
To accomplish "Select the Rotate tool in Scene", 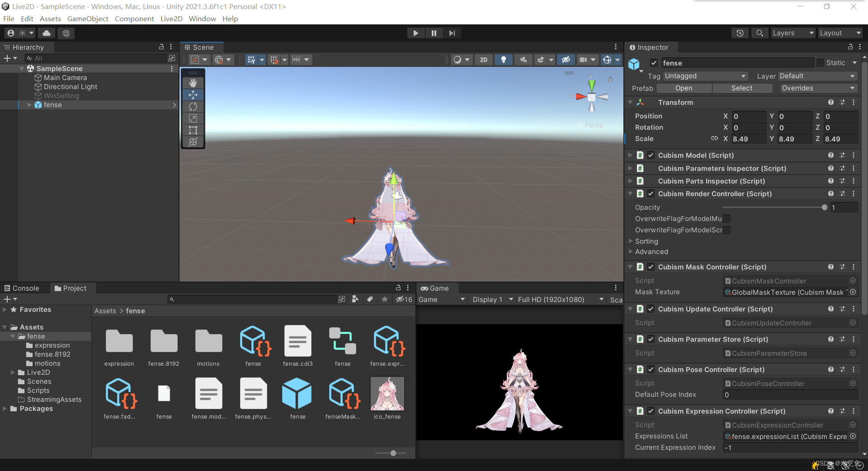I will [x=193, y=107].
